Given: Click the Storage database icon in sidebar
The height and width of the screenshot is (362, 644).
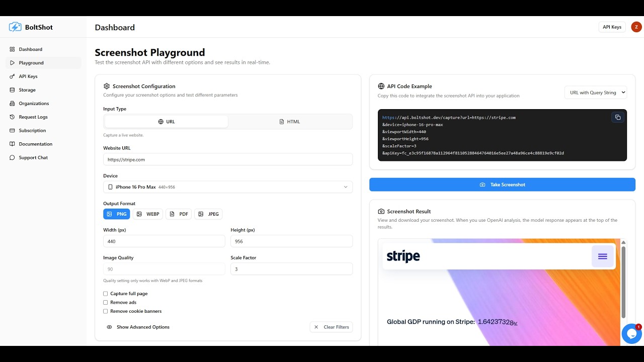Looking at the screenshot, I should (13, 90).
